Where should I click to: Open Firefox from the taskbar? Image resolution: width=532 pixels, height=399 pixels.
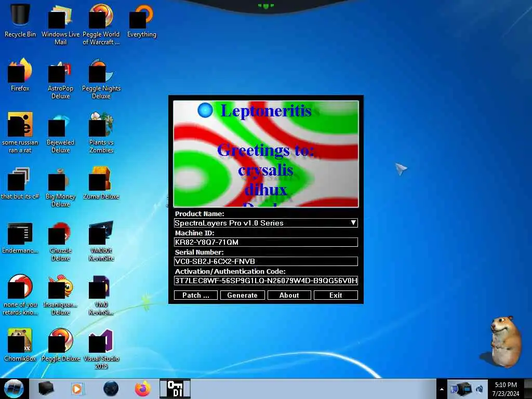tap(143, 389)
